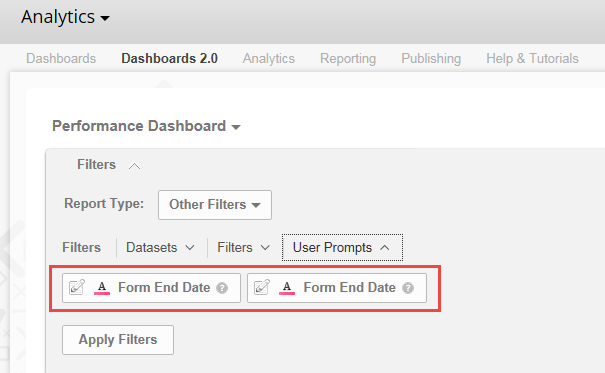Image resolution: width=605 pixels, height=373 pixels.
Task: Click edit pencil icon of first Form End Date
Action: coord(77,287)
